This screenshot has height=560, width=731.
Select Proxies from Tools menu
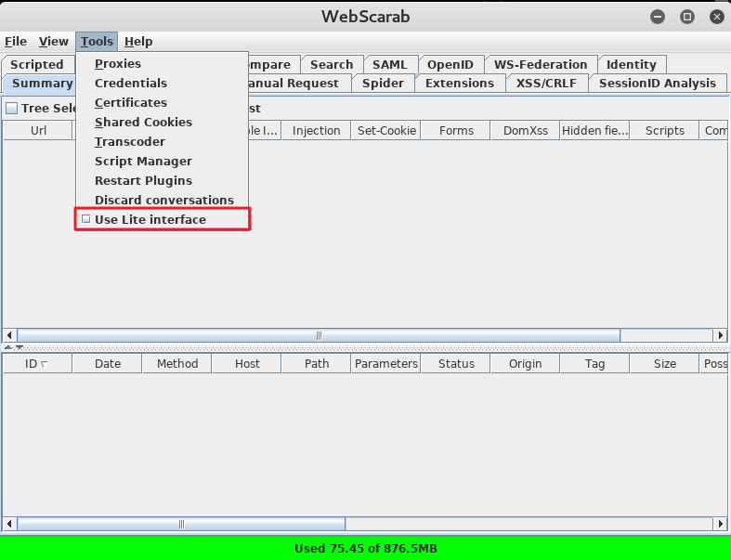pyautogui.click(x=162, y=63)
